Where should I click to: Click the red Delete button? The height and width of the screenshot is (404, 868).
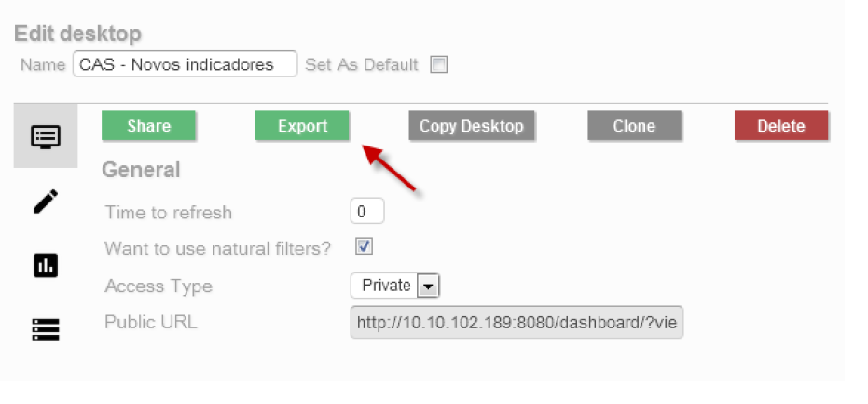pyautogui.click(x=780, y=127)
